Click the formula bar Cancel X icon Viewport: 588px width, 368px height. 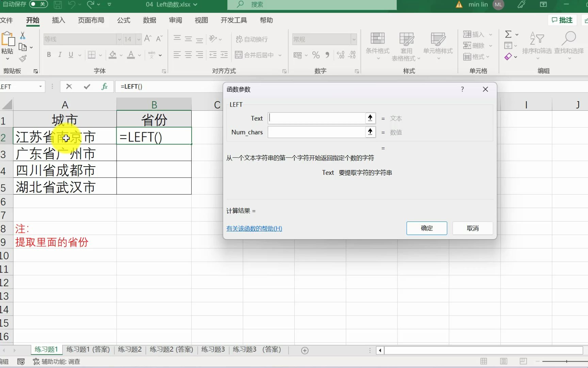pyautogui.click(x=69, y=87)
